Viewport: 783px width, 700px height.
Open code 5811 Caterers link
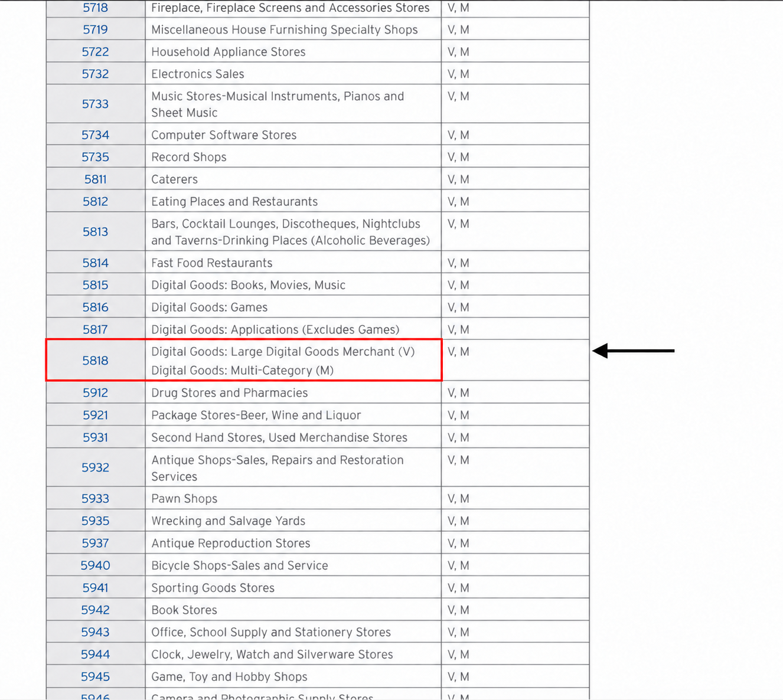coord(95,179)
